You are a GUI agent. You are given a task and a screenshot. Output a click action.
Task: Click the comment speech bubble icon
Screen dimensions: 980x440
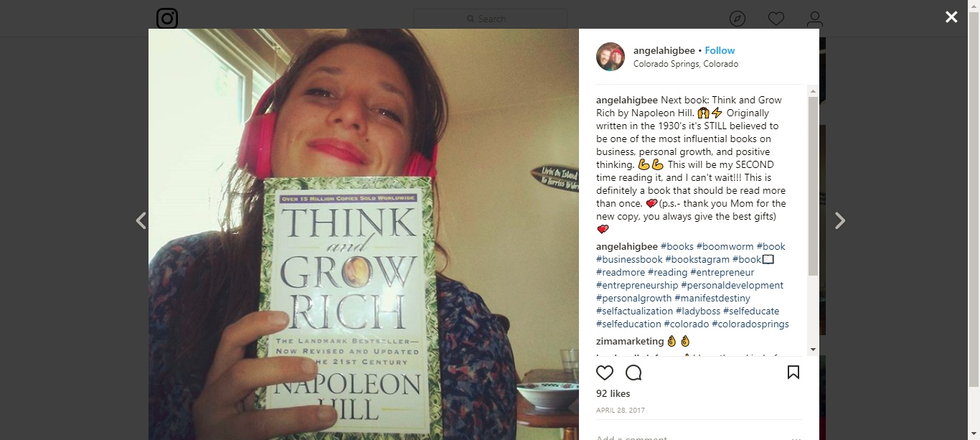tap(633, 373)
